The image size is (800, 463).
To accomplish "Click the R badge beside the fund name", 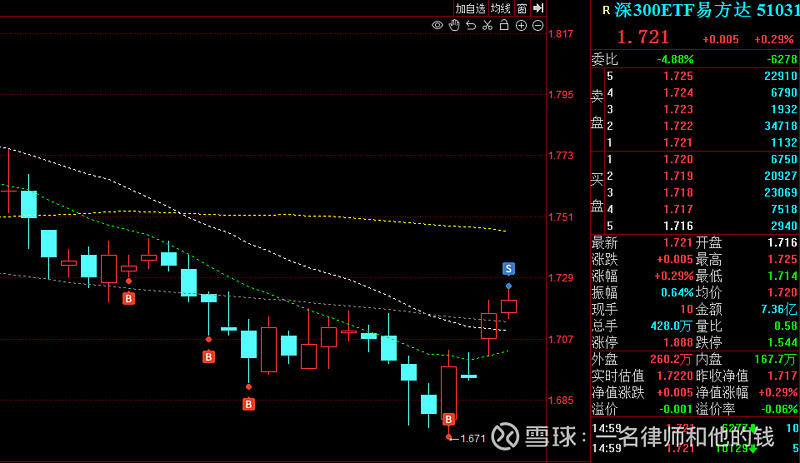I will [606, 10].
